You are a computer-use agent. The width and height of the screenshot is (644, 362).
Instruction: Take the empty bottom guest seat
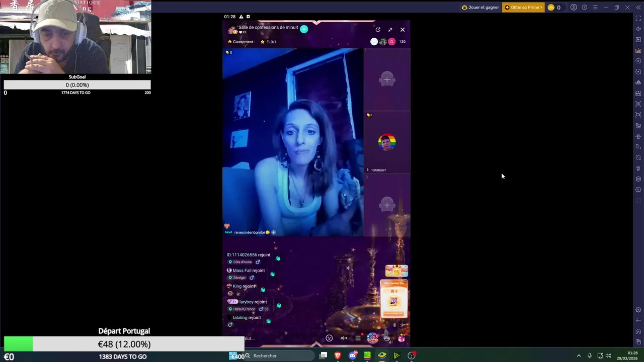[387, 205]
